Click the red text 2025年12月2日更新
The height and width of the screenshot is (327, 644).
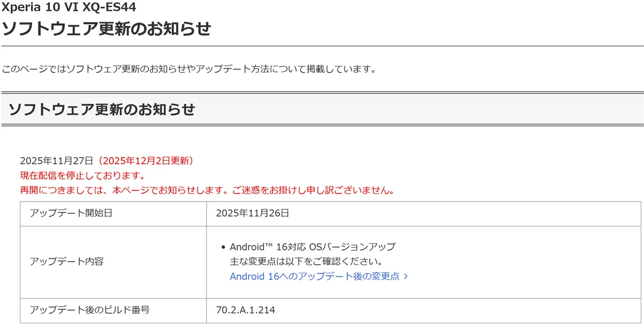[145, 161]
